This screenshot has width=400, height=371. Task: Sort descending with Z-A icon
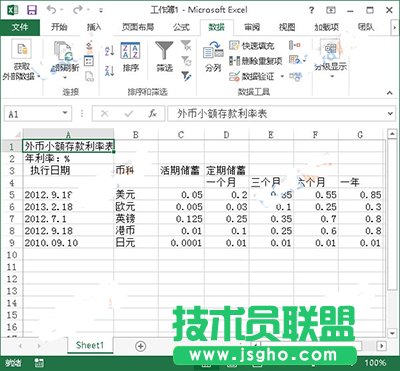(110, 70)
